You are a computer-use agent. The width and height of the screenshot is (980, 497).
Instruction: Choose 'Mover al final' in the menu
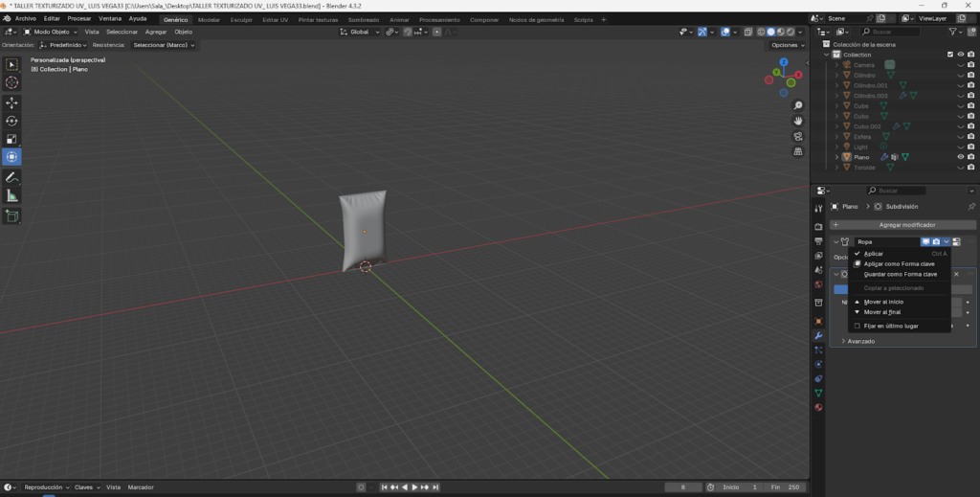[x=901, y=312]
